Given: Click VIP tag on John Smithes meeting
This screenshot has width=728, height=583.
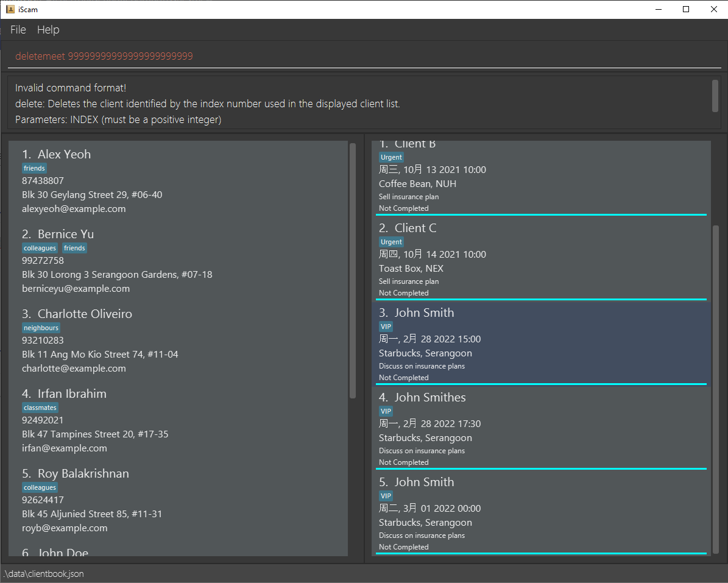Looking at the screenshot, I should point(386,411).
